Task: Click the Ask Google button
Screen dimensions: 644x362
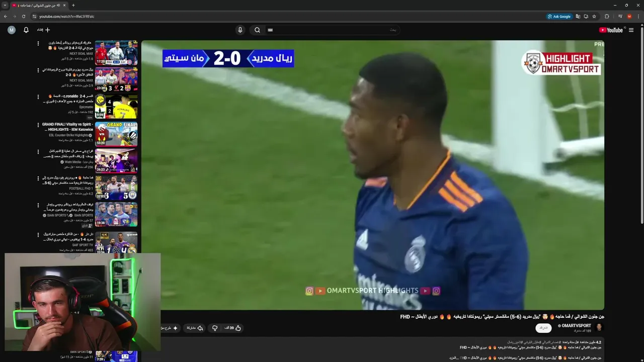Action: [559, 16]
